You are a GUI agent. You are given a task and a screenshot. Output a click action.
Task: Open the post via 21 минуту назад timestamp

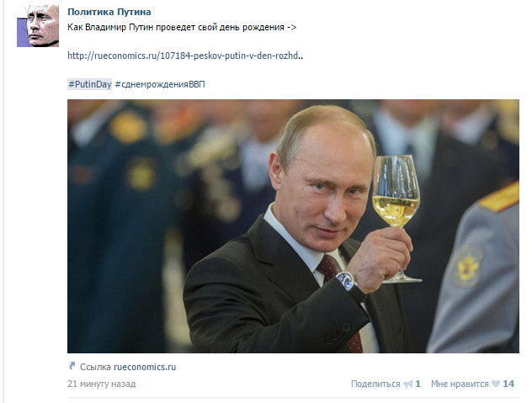[x=102, y=384]
